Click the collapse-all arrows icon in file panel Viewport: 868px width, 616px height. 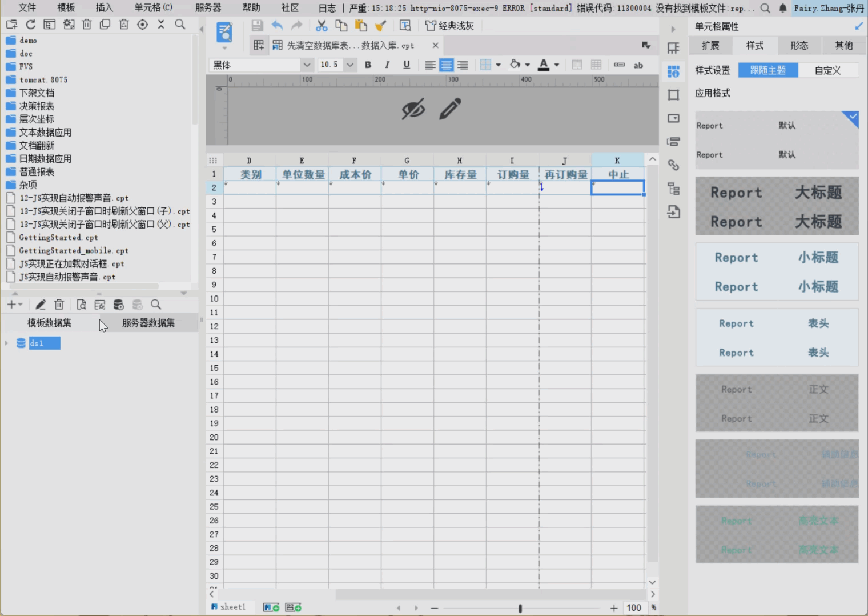(161, 25)
